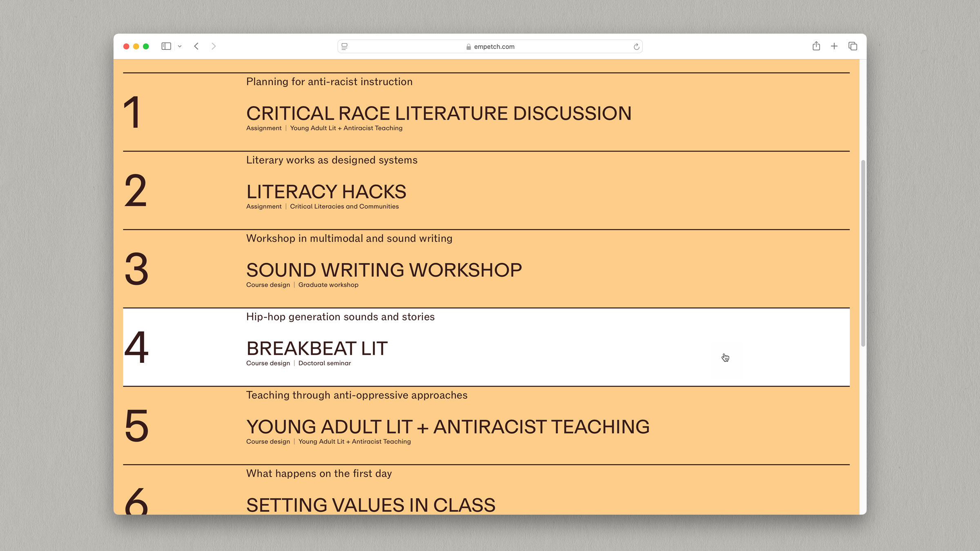This screenshot has width=980, height=551.
Task: Open Critical Race Literature Discussion entry
Action: 439,113
